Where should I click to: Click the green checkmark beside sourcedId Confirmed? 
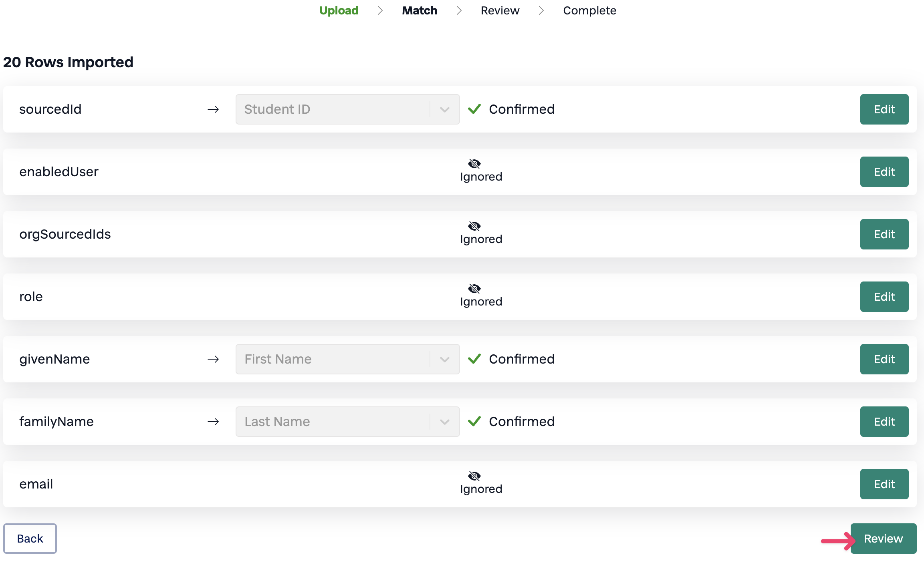[x=474, y=109]
